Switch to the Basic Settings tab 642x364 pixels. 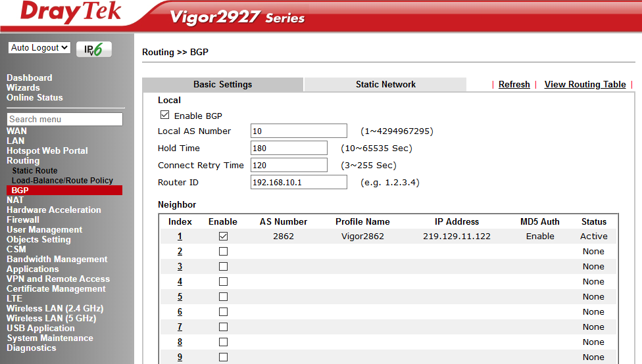pos(223,84)
